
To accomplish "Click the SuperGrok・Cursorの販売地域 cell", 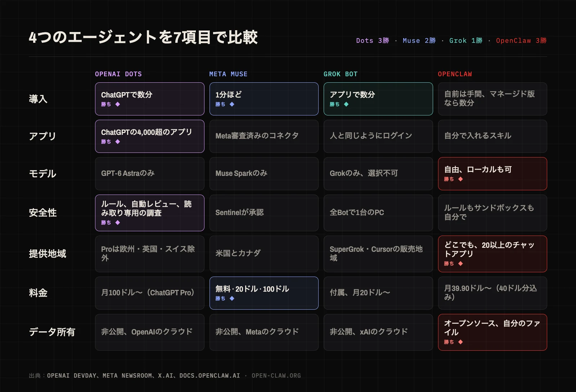I will pyautogui.click(x=378, y=254).
